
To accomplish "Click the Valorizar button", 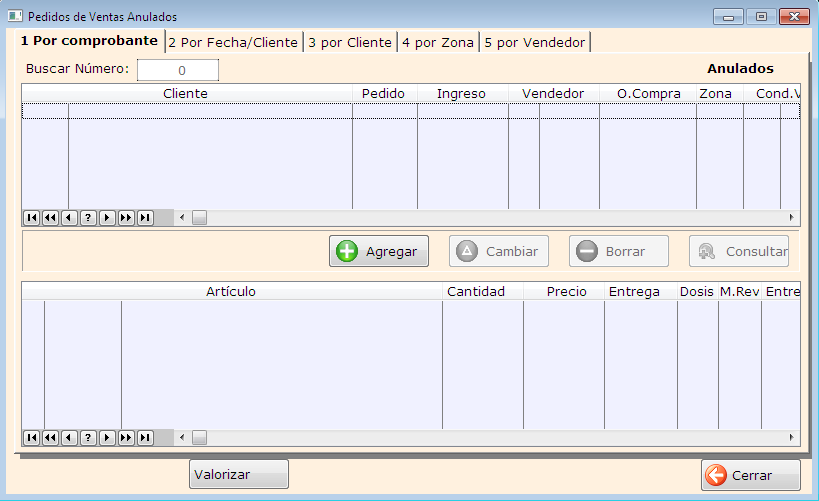I will coord(238,474).
